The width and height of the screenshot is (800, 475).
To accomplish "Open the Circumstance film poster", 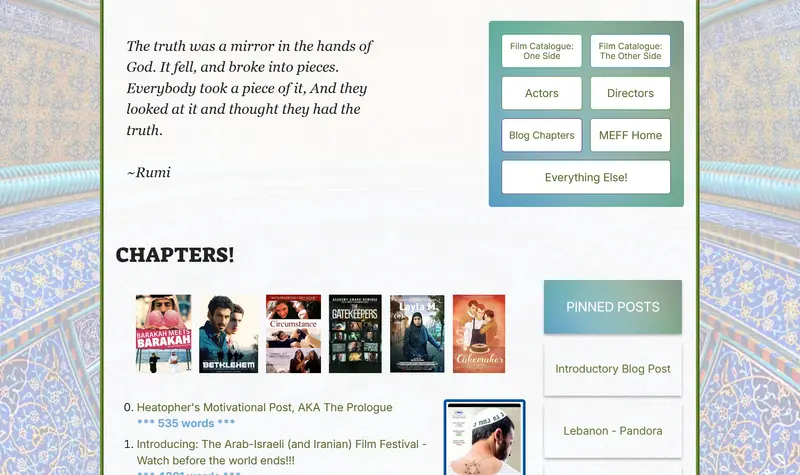I will coord(293,334).
